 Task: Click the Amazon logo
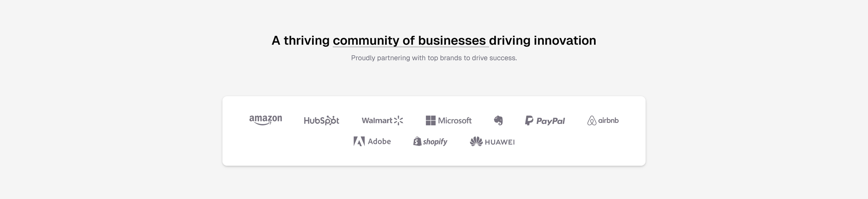pyautogui.click(x=265, y=120)
